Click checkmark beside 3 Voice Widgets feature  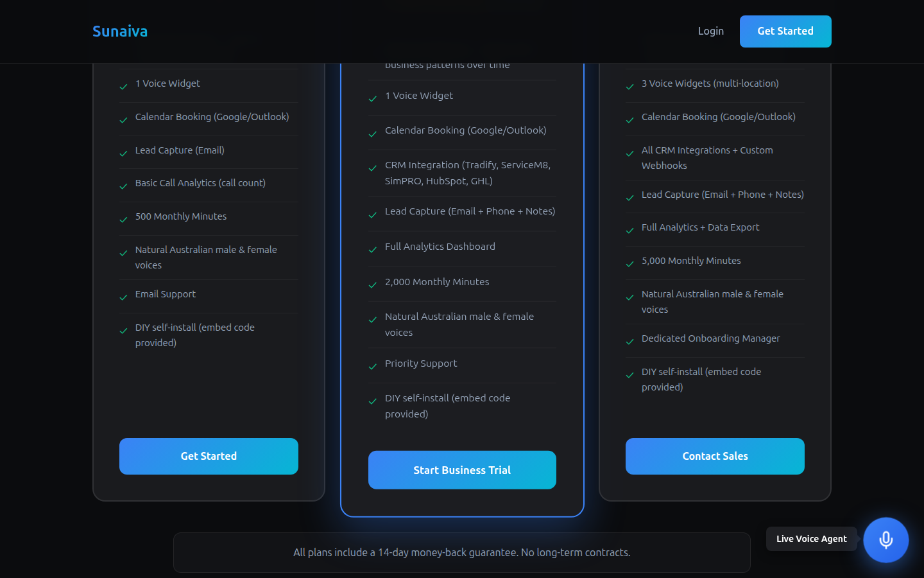coord(630,87)
